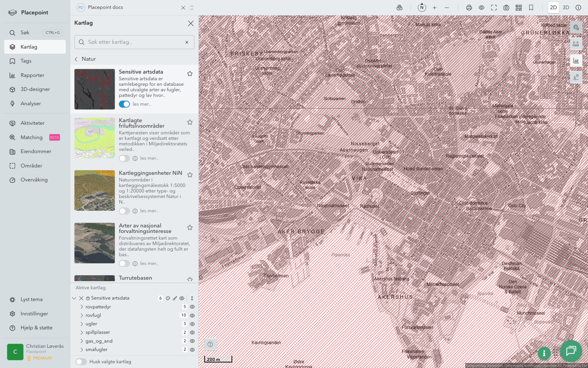Click the bookmark icon in top toolbar

[531, 7]
